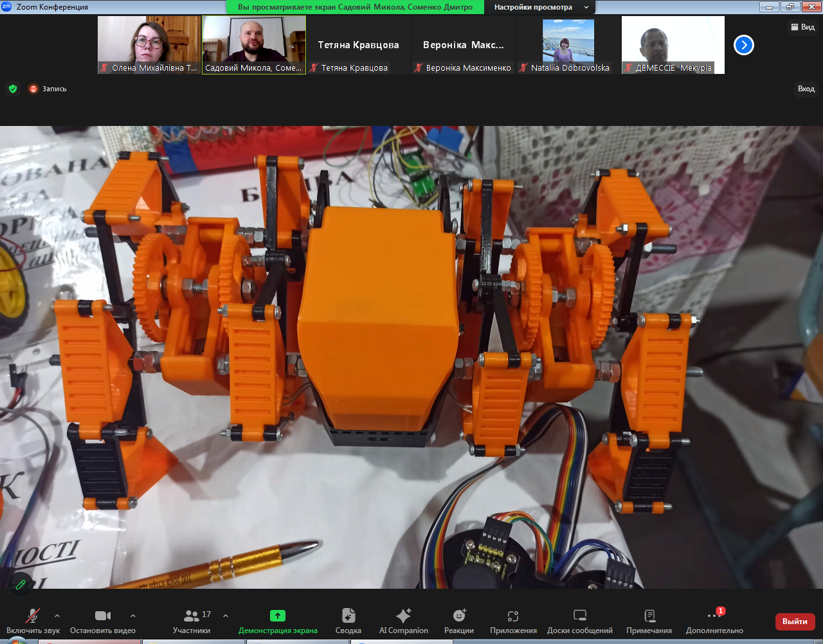Open the Участники participants panel
Image resolution: width=823 pixels, height=644 pixels.
point(191,621)
